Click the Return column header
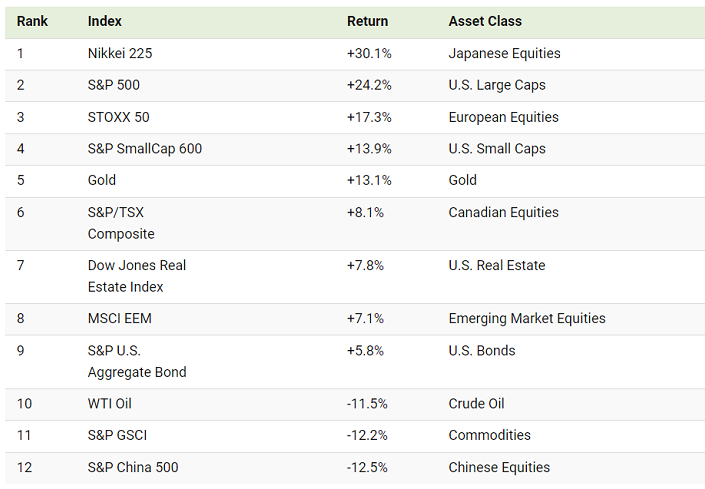This screenshot has height=489, width=705. coord(367,21)
